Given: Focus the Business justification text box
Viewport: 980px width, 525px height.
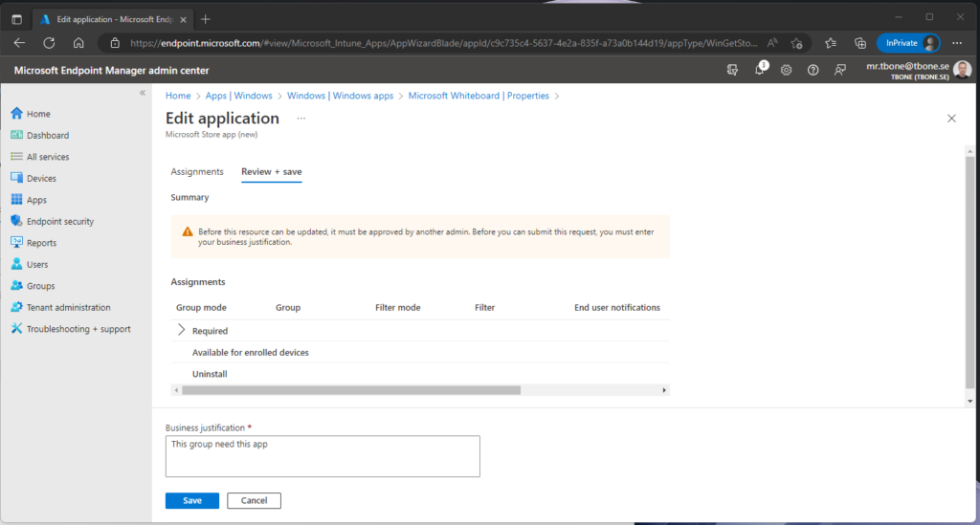Looking at the screenshot, I should point(323,456).
